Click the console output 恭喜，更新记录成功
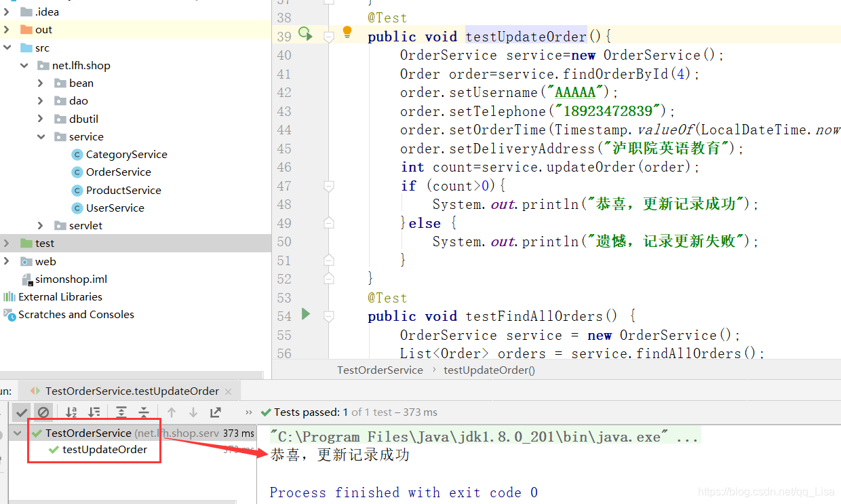Viewport: 841px width, 504px height. coord(340,454)
